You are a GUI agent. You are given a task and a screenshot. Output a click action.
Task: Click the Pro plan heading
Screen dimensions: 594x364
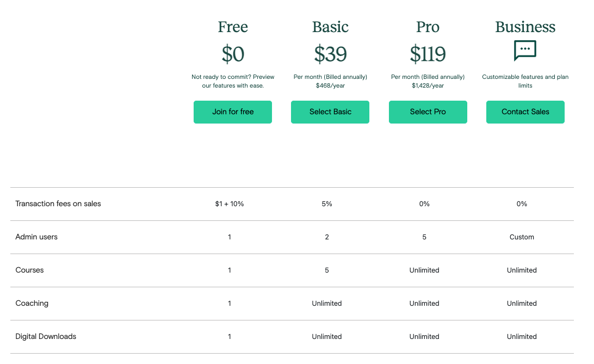(428, 27)
